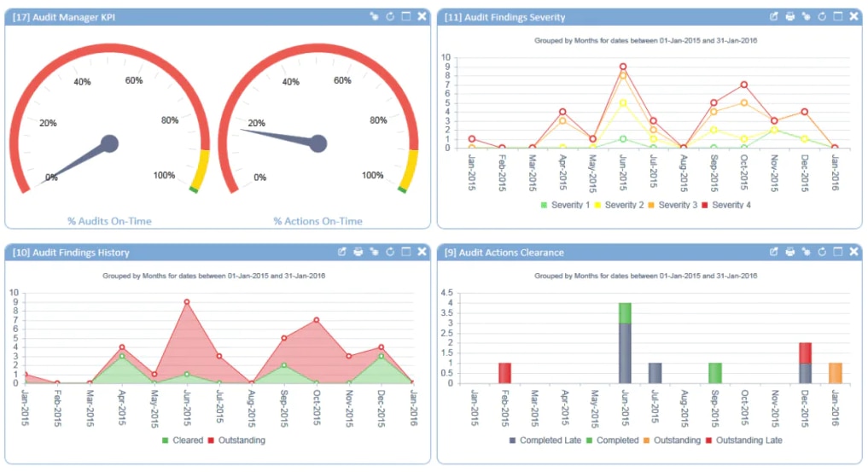Select the [9] Audit Actions Clearance title
The width and height of the screenshot is (868, 472).
point(504,253)
